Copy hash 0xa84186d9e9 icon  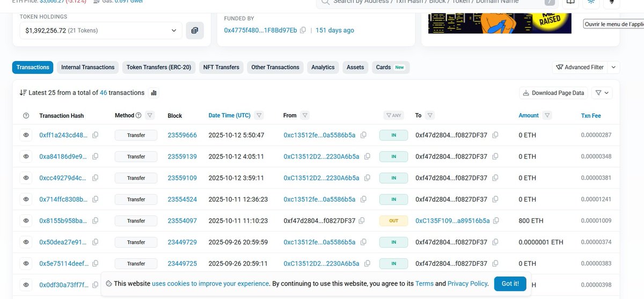tap(95, 156)
